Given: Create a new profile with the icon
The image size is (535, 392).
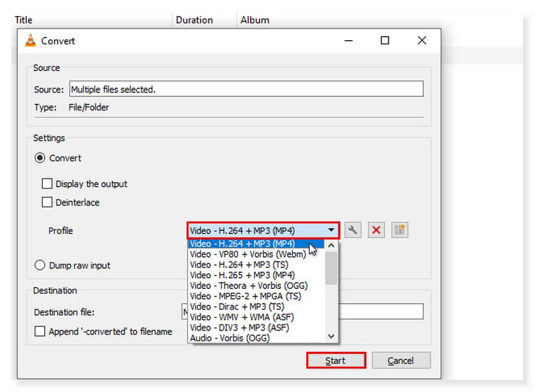Looking at the screenshot, I should tap(399, 229).
